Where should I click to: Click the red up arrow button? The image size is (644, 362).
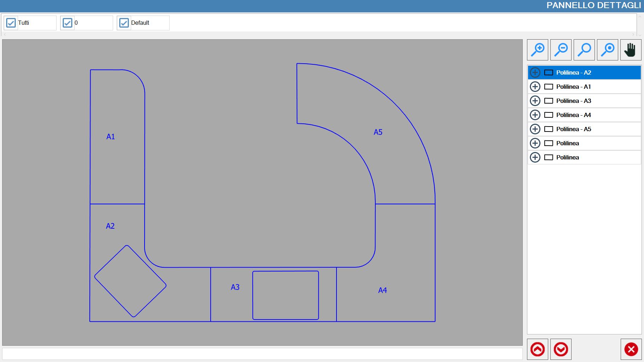point(538,349)
